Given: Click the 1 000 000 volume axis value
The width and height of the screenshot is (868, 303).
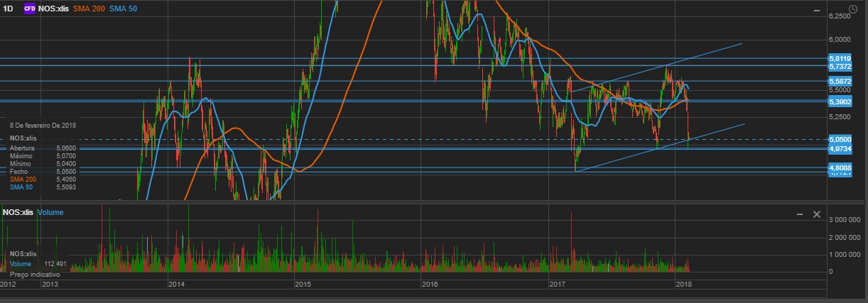Looking at the screenshot, I should [x=845, y=255].
